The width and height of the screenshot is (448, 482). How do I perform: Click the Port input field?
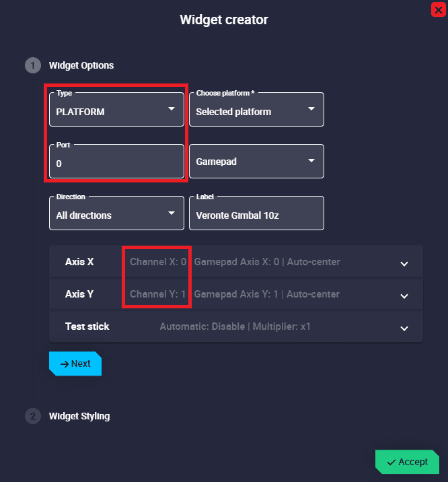[116, 163]
